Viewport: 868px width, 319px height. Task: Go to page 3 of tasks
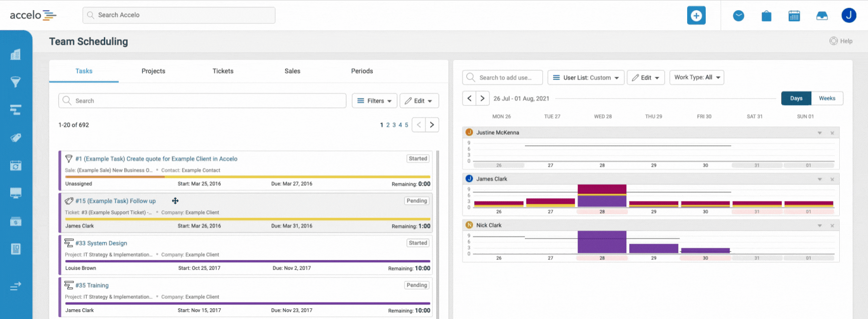[394, 125]
